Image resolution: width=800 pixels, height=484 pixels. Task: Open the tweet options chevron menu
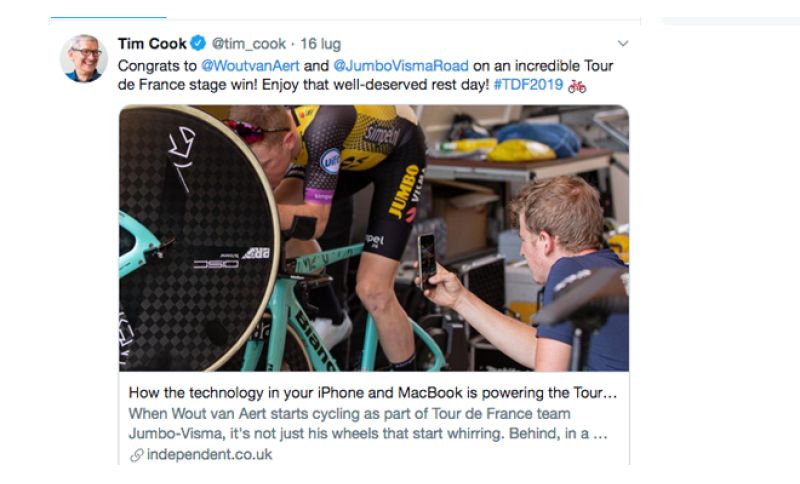(623, 44)
